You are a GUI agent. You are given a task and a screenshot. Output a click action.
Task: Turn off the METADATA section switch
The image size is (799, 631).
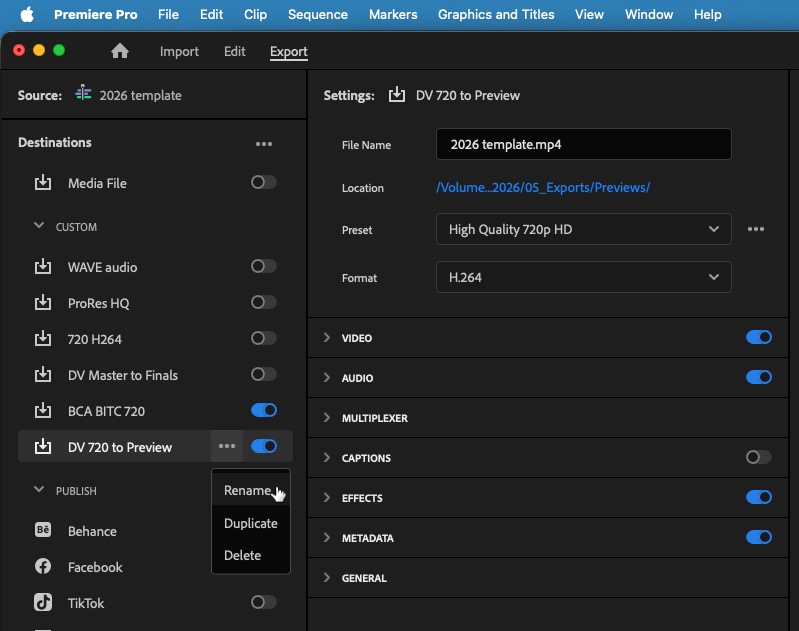(759, 537)
